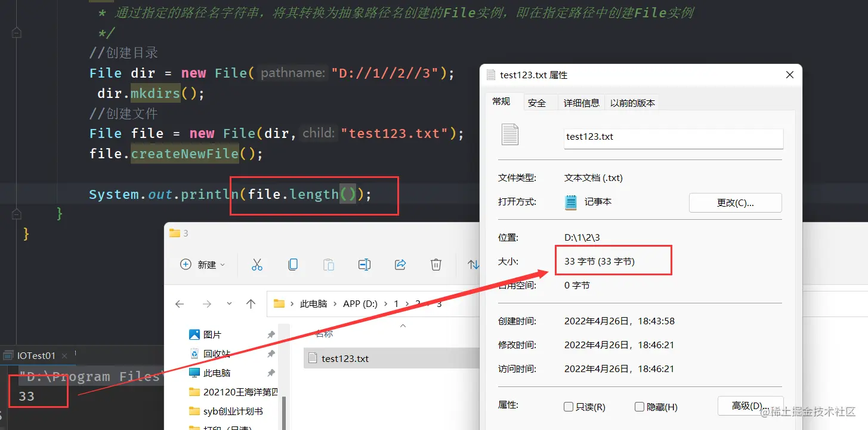Image resolution: width=868 pixels, height=430 pixels.
Task: Expand the chevron between 此电脑 and APP (D:)
Action: pos(335,304)
